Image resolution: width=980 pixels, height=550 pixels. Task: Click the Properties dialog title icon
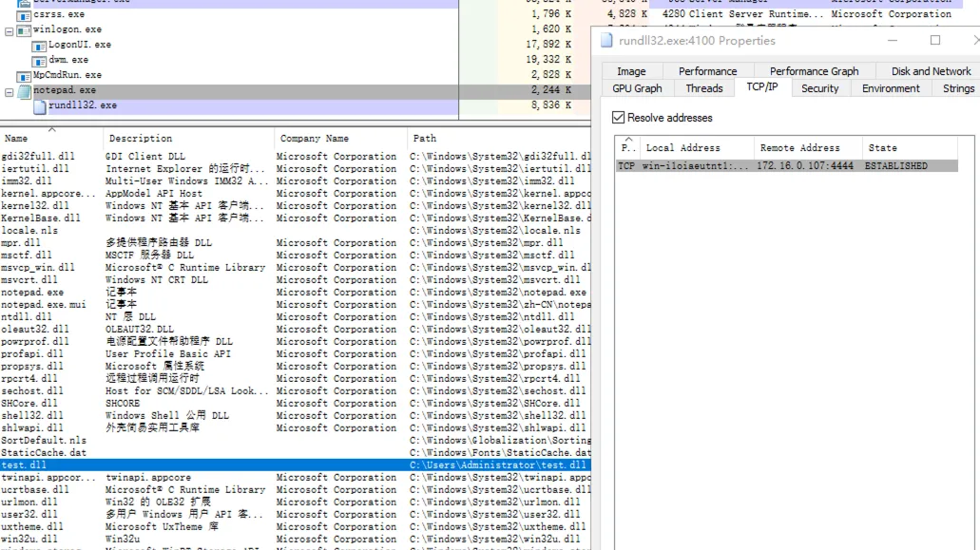(605, 41)
